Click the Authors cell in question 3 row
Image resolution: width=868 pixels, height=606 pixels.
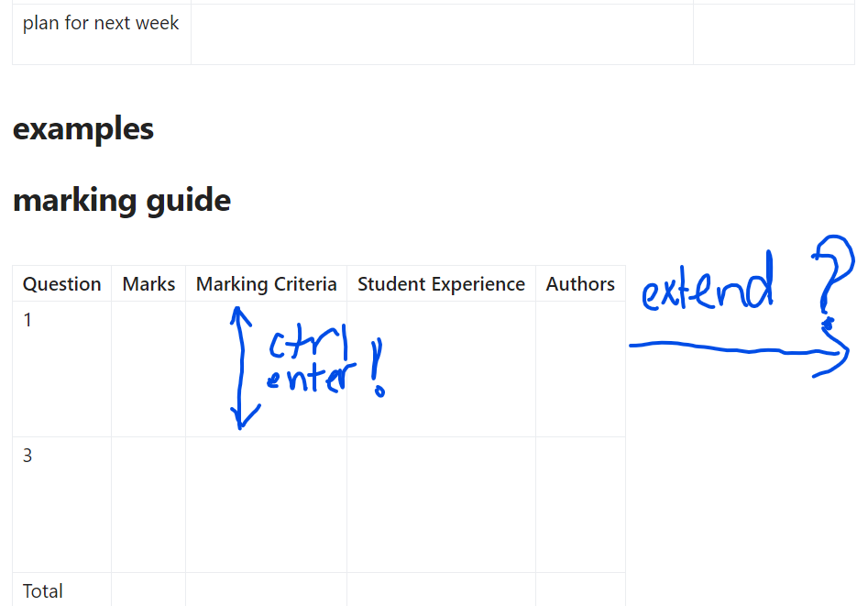click(580, 504)
